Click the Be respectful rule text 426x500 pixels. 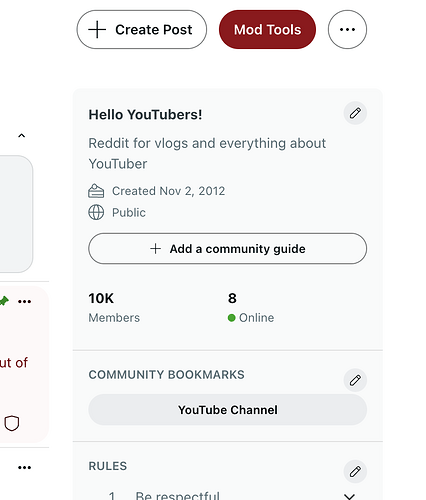(x=178, y=496)
